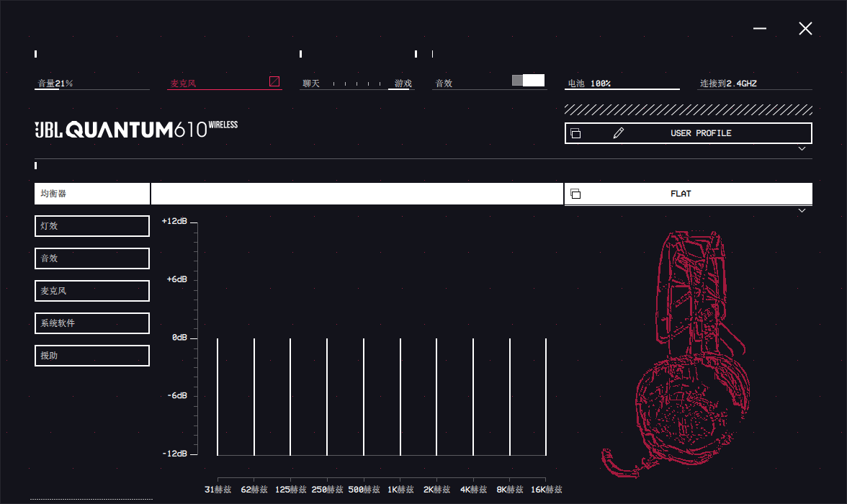Click the 1K赫兹 equalizer band bar
847x504 pixels.
tap(400, 396)
